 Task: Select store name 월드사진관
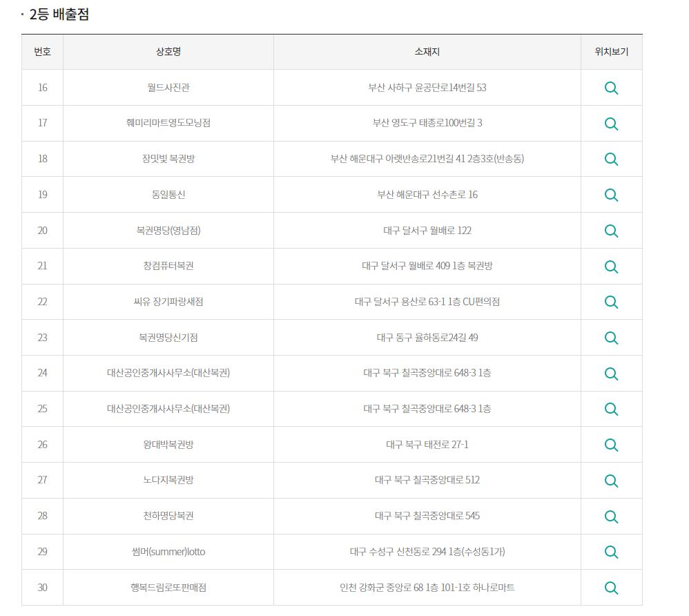168,88
